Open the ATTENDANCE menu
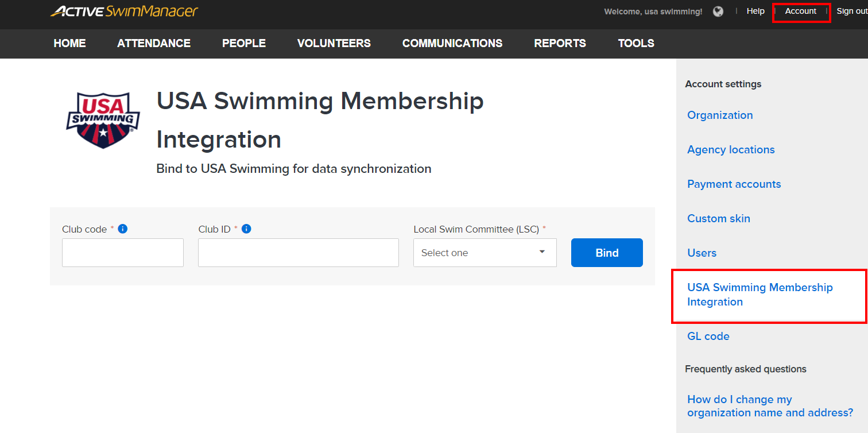Screen dimensions: 868x433 154,43
